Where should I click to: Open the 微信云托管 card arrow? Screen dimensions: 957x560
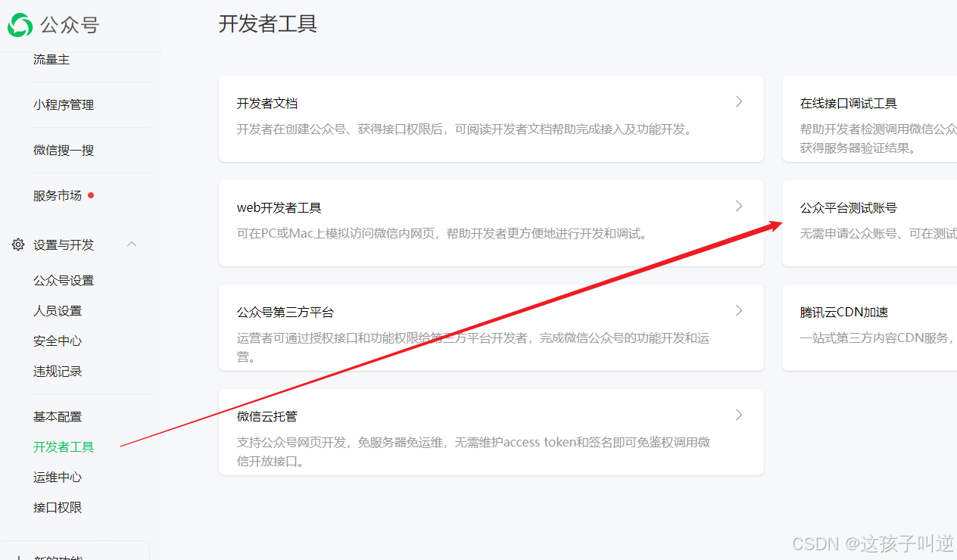[739, 415]
